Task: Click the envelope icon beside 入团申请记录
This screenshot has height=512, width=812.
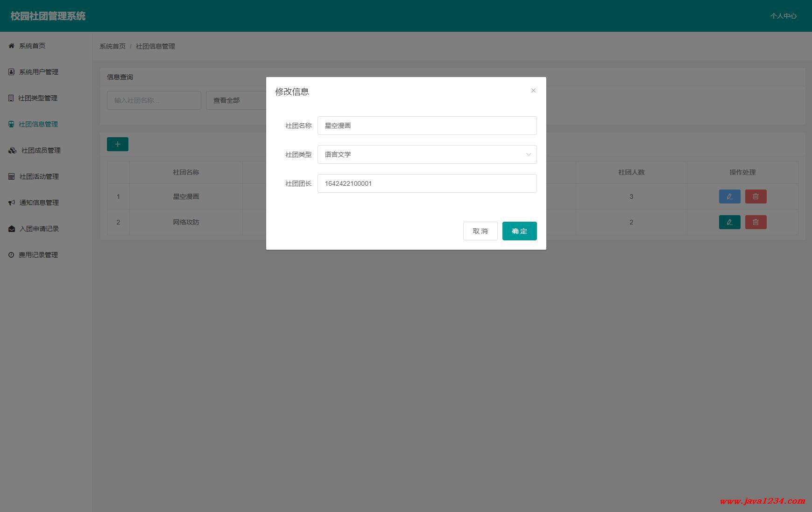Action: click(x=12, y=229)
